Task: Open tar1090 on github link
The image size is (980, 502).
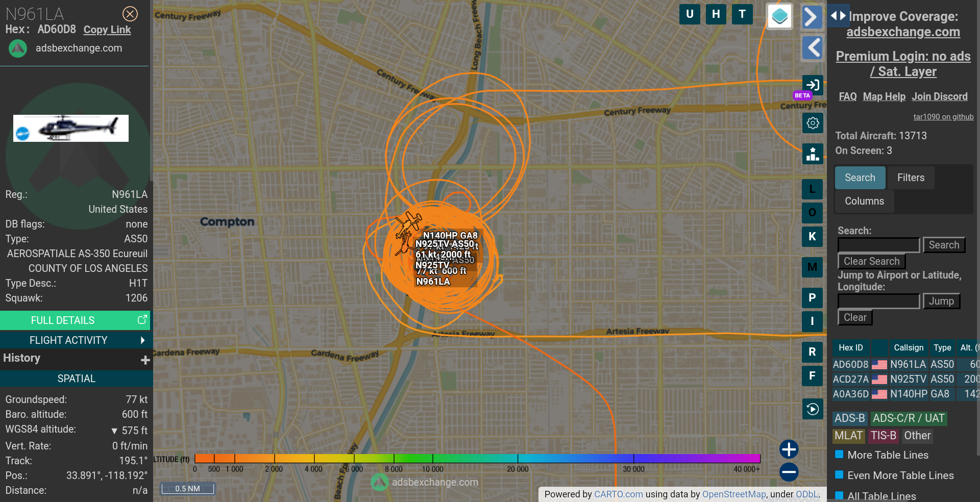Action: click(x=943, y=117)
